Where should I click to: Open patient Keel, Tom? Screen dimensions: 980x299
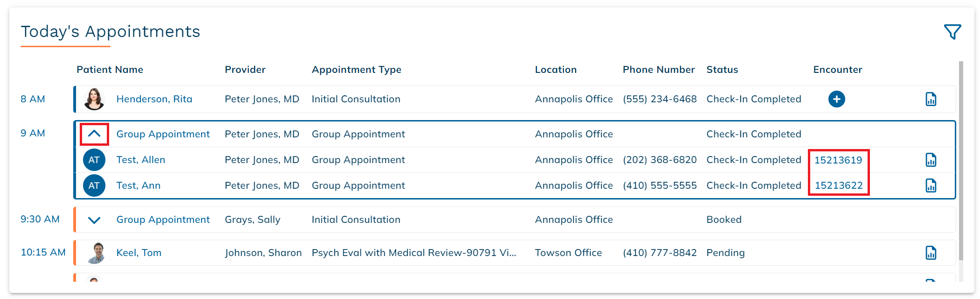pos(139,253)
